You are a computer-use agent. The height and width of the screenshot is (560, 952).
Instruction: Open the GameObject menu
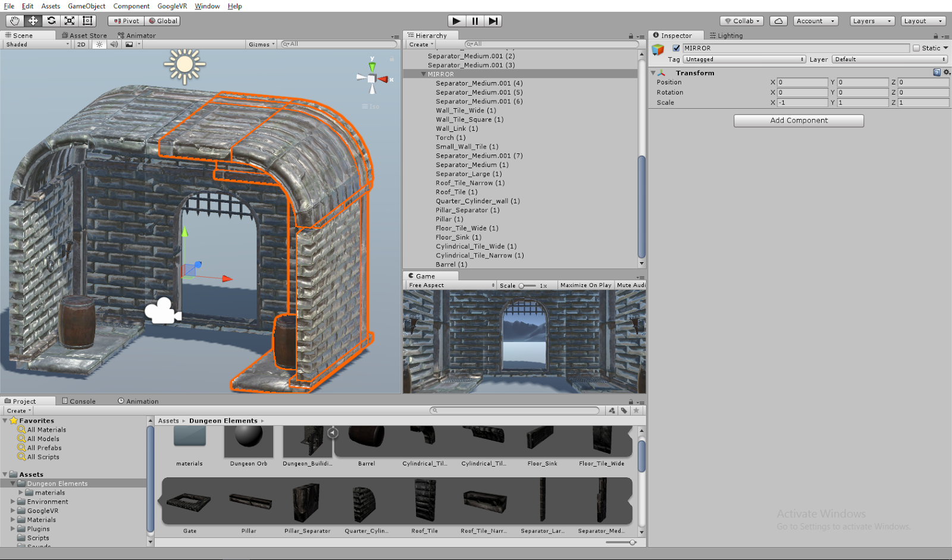(x=86, y=6)
